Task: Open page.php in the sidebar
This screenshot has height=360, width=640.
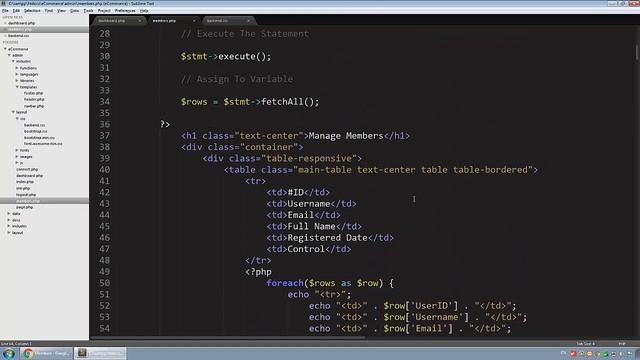Action: tap(24, 207)
